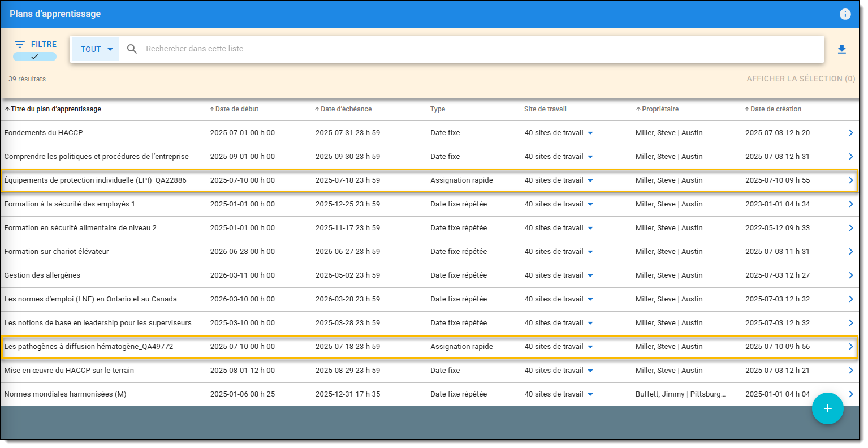
Task: Expand work sites for Normes mondiales harmonisées
Action: pyautogui.click(x=590, y=394)
